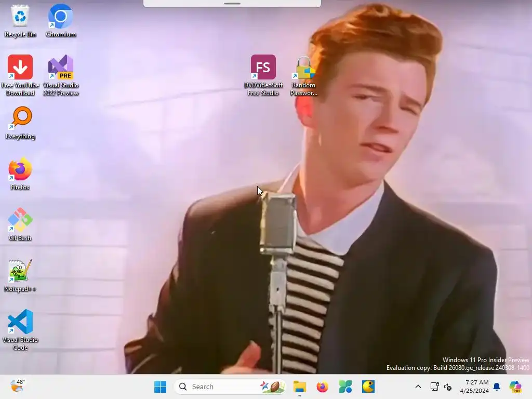532x399 pixels.
Task: Open Firefox from the taskbar
Action: pyautogui.click(x=322, y=387)
